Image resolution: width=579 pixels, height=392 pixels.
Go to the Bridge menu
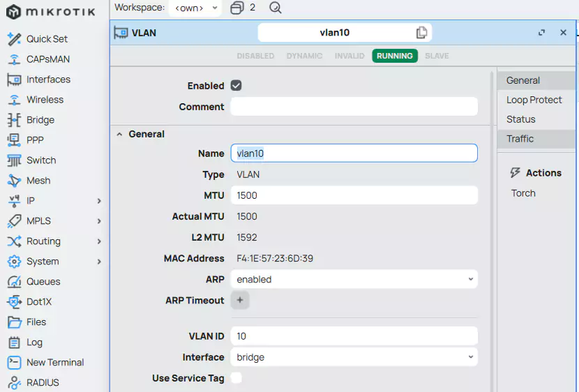point(40,120)
